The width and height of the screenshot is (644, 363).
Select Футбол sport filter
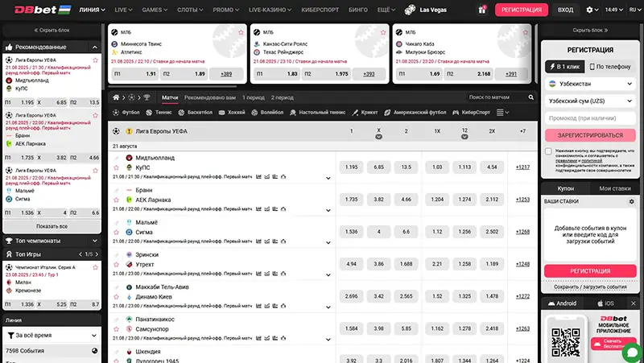pyautogui.click(x=126, y=112)
